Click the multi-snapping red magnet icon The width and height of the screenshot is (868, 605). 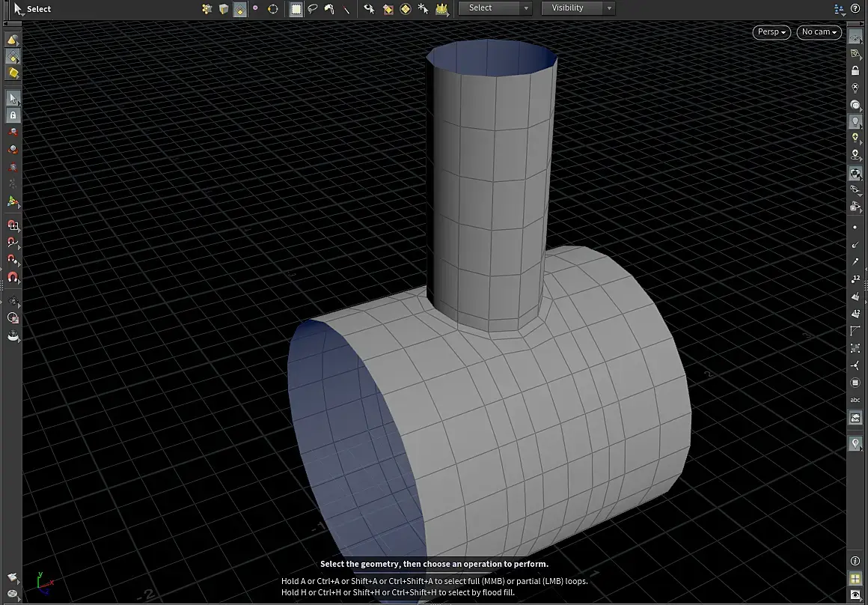(x=13, y=278)
